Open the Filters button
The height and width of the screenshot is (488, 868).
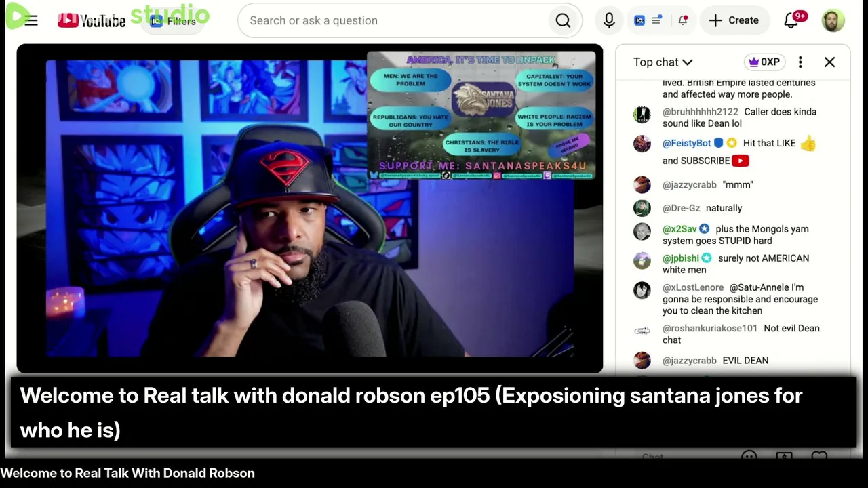[174, 21]
